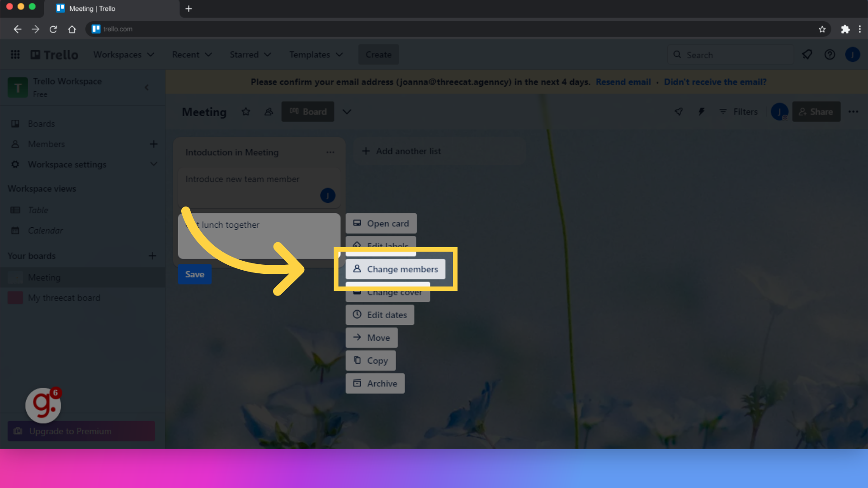Select Move from quick menu
Viewport: 868px width, 488px height.
tap(371, 338)
